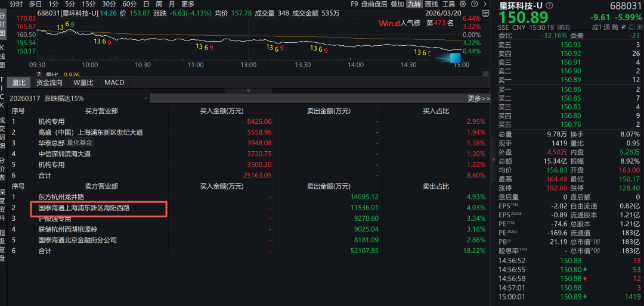The height and width of the screenshot is (306, 644).
Task: Open the 20260317 涨跌幅达15% dropdown
Action: pos(78,98)
